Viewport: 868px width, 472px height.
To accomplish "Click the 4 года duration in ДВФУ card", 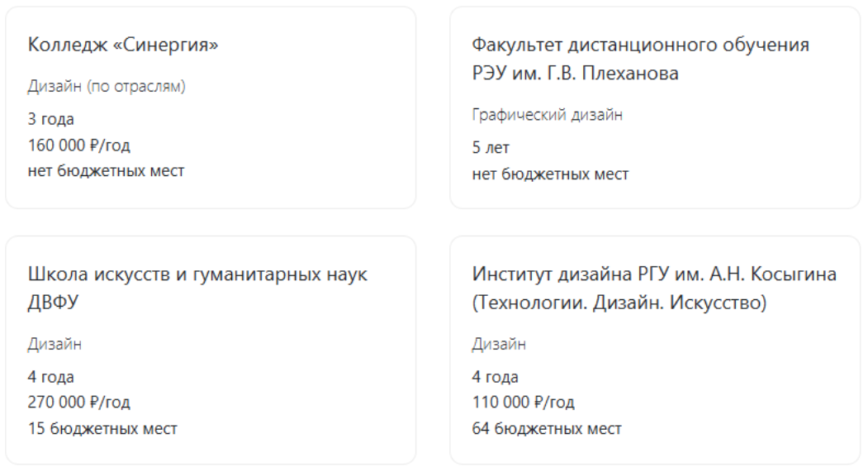I will click(51, 377).
